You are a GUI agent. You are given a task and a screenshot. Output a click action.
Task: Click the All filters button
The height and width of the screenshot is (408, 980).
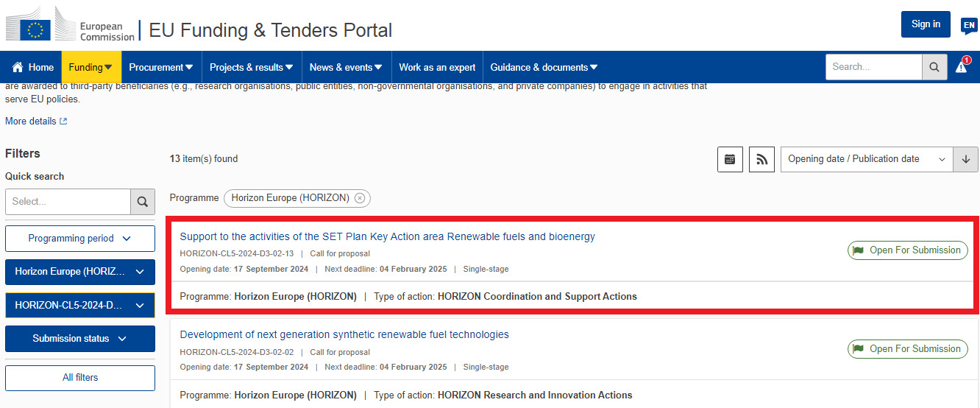[x=80, y=378]
